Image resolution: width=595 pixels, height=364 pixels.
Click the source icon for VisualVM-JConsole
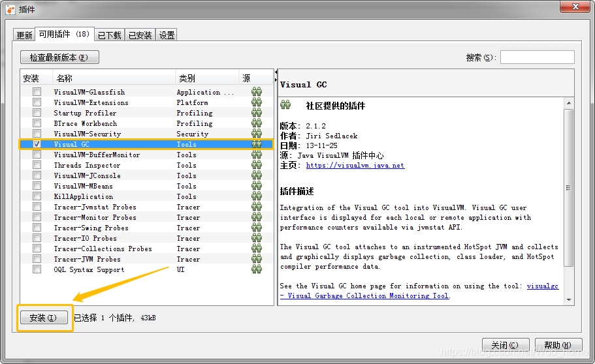[257, 175]
